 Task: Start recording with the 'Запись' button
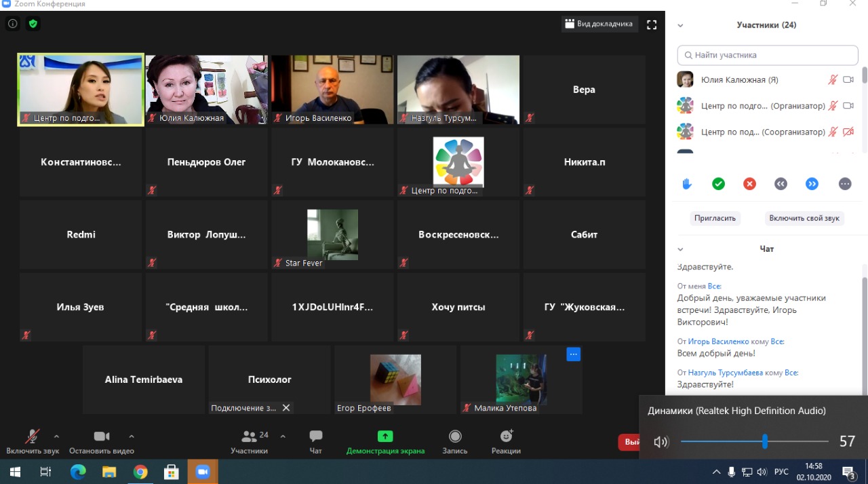click(455, 441)
